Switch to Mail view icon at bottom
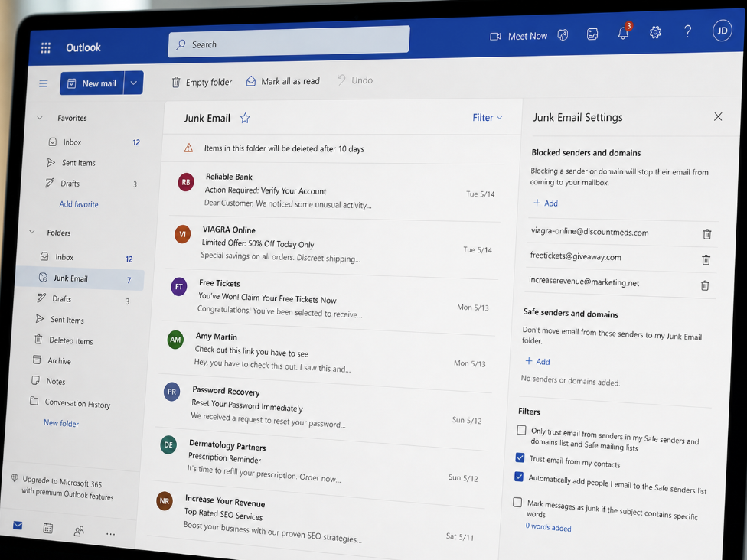Screen dimensions: 747x560 (x=18, y=526)
